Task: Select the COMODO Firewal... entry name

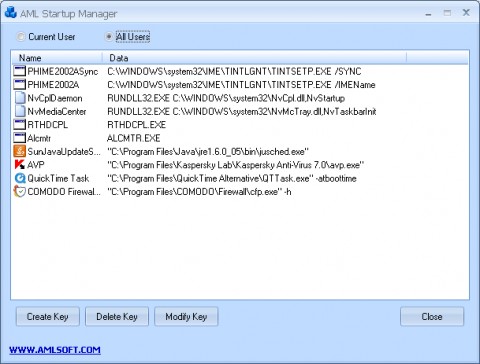Action: pyautogui.click(x=64, y=192)
